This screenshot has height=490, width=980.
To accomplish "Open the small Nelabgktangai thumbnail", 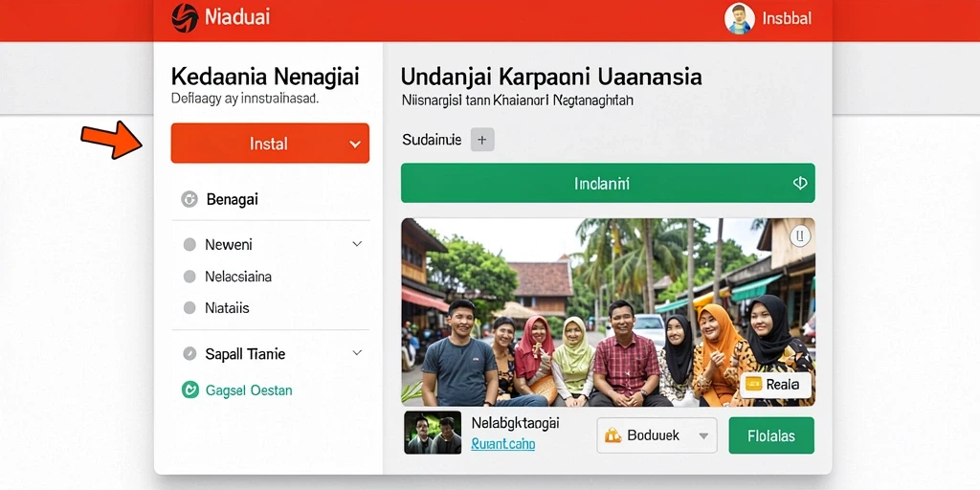I will 433,432.
